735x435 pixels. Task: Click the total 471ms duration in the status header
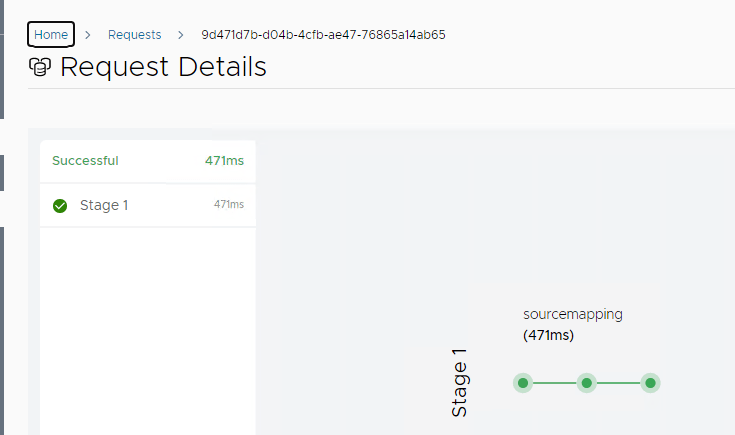224,160
